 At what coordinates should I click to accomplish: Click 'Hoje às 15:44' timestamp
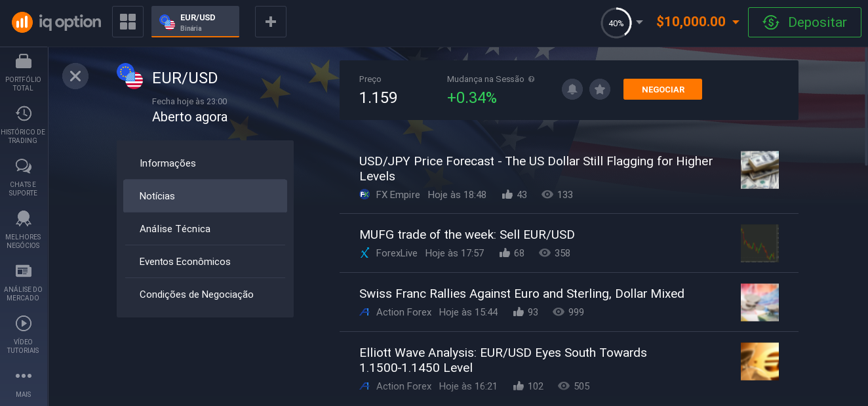468,312
